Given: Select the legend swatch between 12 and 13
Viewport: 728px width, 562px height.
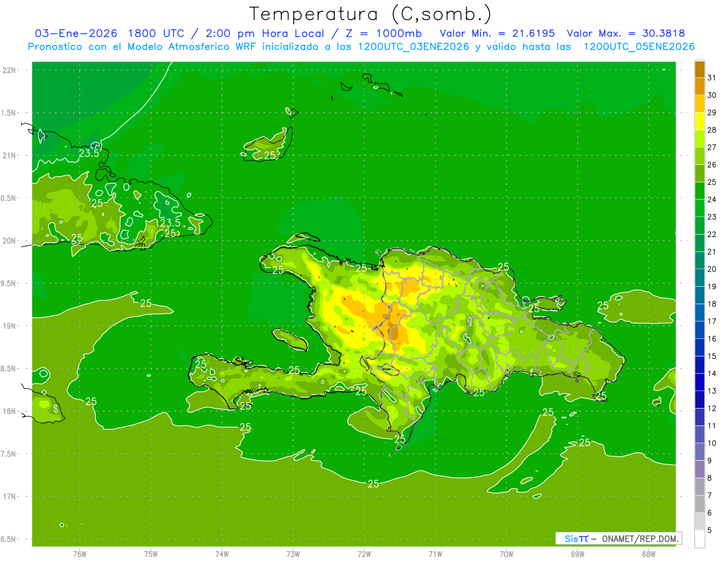Looking at the screenshot, I should coord(699,400).
